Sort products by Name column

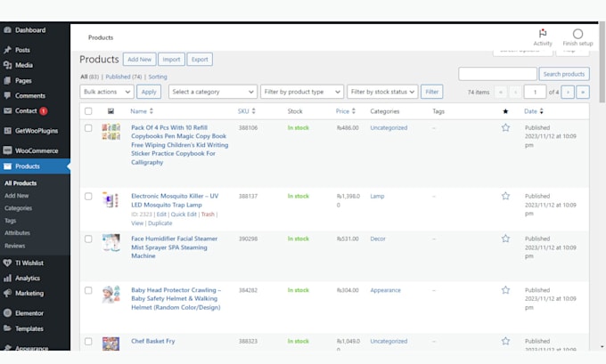point(142,111)
